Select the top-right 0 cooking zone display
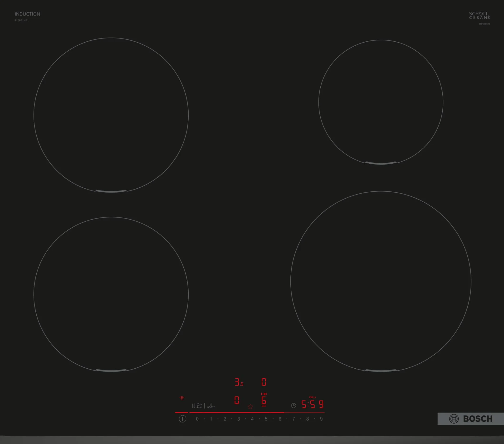This screenshot has height=444, width=504. 264,382
